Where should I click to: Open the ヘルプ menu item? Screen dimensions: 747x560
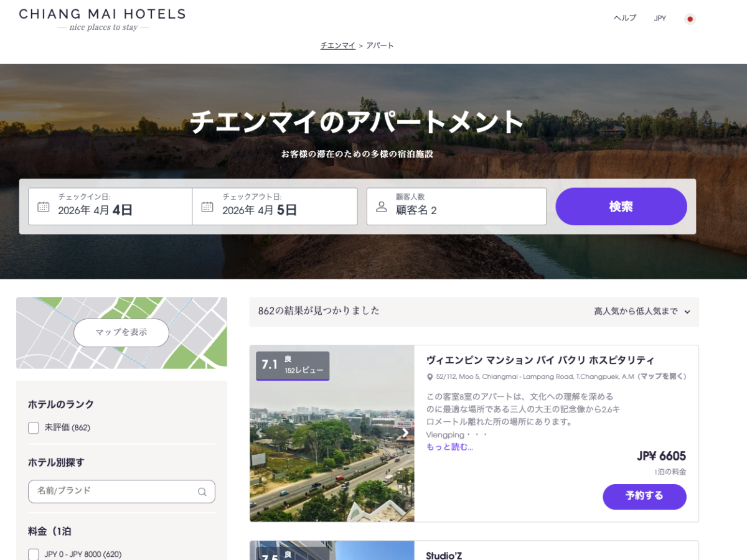[x=624, y=19]
